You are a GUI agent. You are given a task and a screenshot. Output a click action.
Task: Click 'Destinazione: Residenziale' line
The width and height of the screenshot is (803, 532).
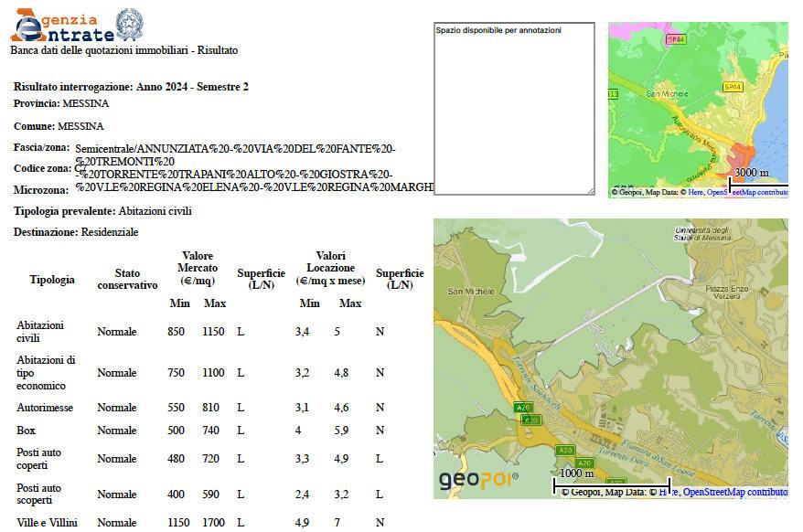pos(76,232)
